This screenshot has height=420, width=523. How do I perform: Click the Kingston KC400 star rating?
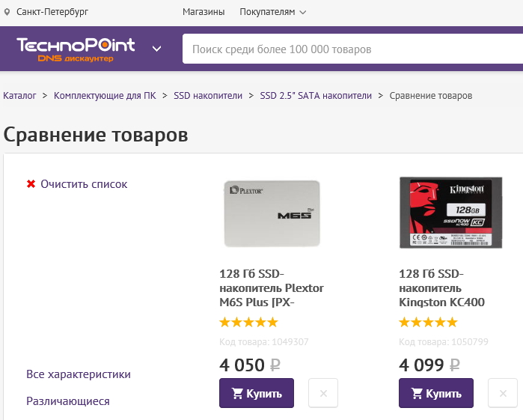pyautogui.click(x=428, y=323)
